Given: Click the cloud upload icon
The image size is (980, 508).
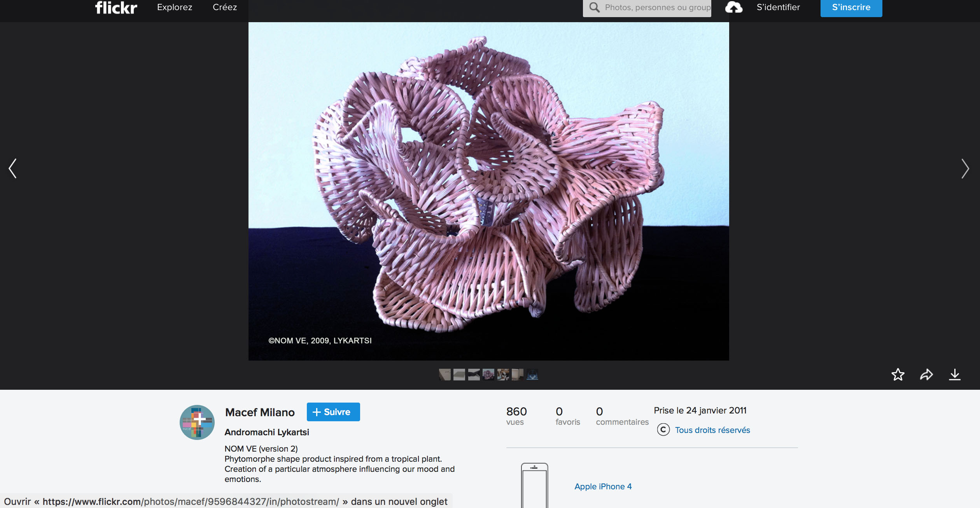Looking at the screenshot, I should coord(733,7).
